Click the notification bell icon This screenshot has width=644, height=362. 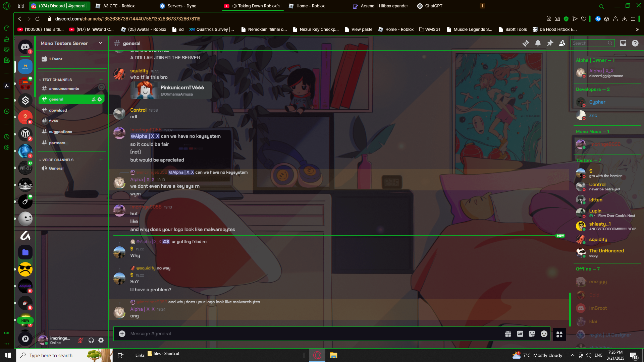point(538,43)
